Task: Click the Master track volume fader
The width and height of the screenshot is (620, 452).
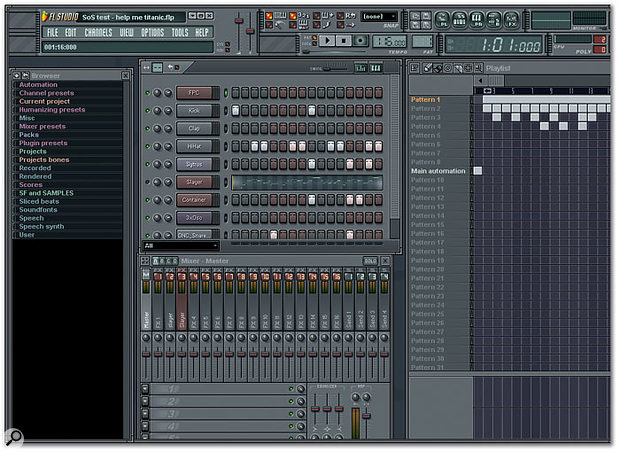Action: click(x=146, y=354)
